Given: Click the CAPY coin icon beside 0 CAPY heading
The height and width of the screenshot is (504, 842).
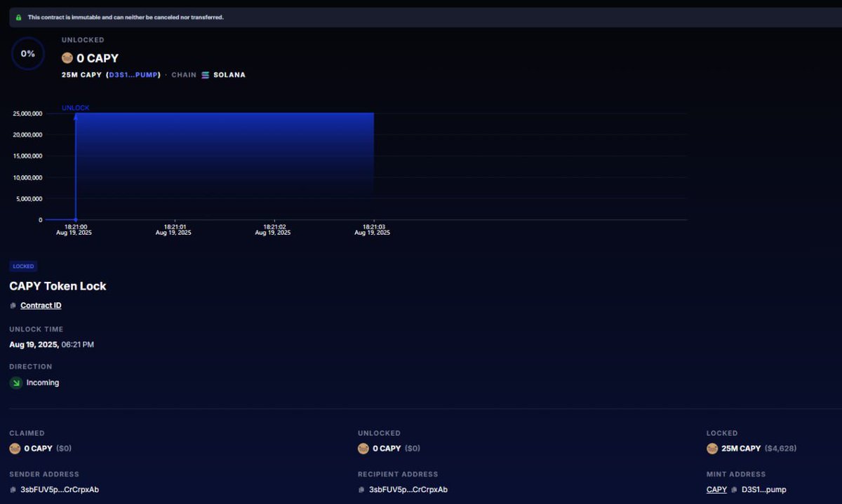Looking at the screenshot, I should [x=67, y=58].
